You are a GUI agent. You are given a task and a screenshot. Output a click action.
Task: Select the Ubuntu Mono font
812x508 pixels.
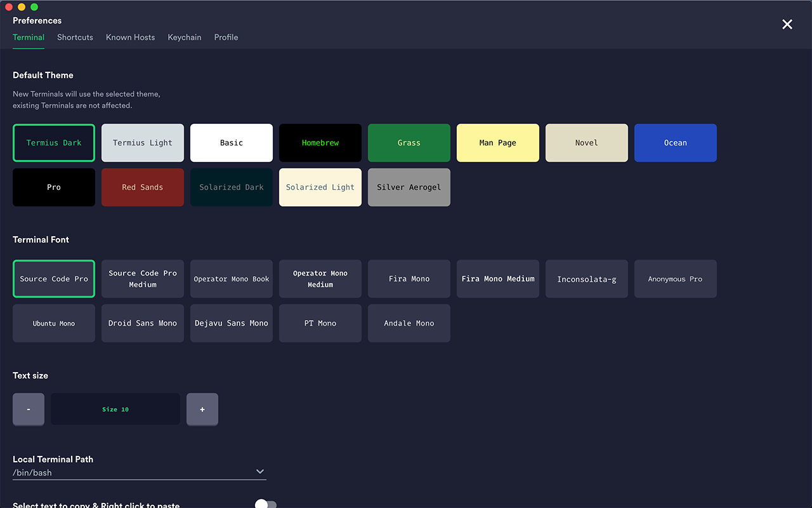[54, 323]
